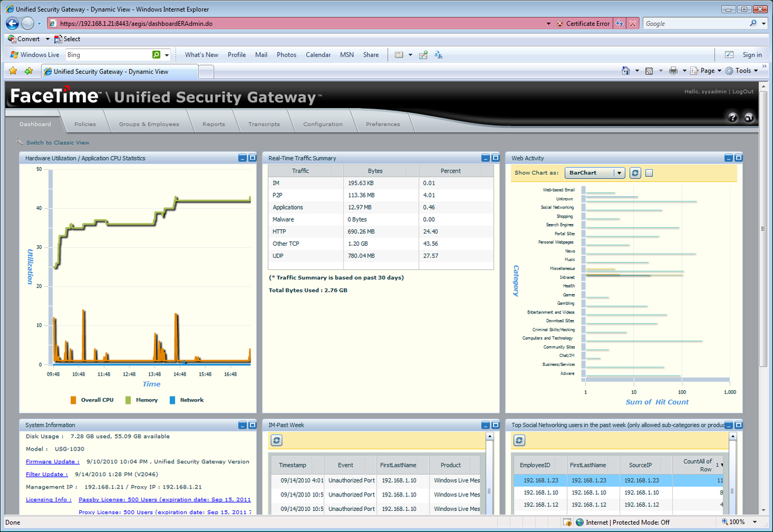Expand the Home button dropdown arrow
The image size is (773, 532).
pyautogui.click(x=637, y=71)
